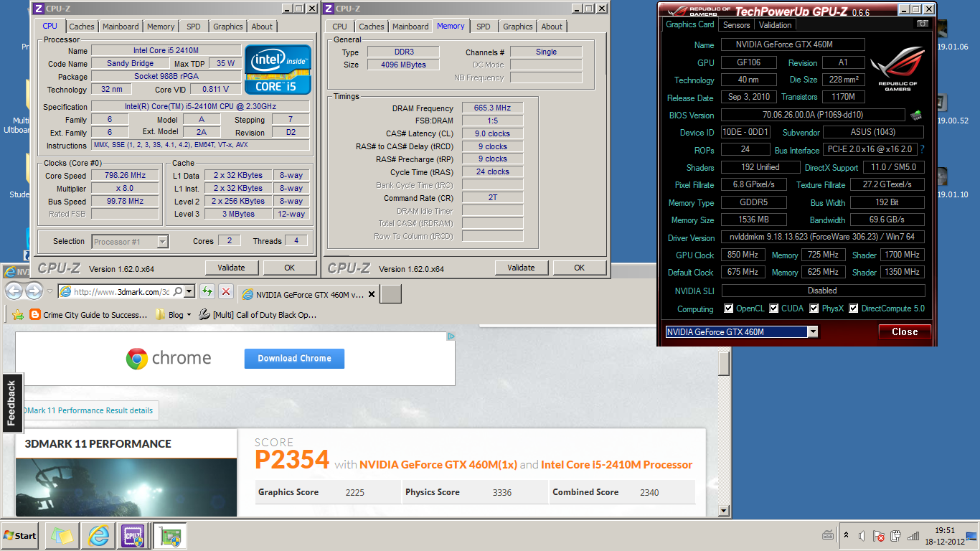980x551 pixels.
Task: Click Validate in the right CPU-Z window
Action: (x=521, y=268)
